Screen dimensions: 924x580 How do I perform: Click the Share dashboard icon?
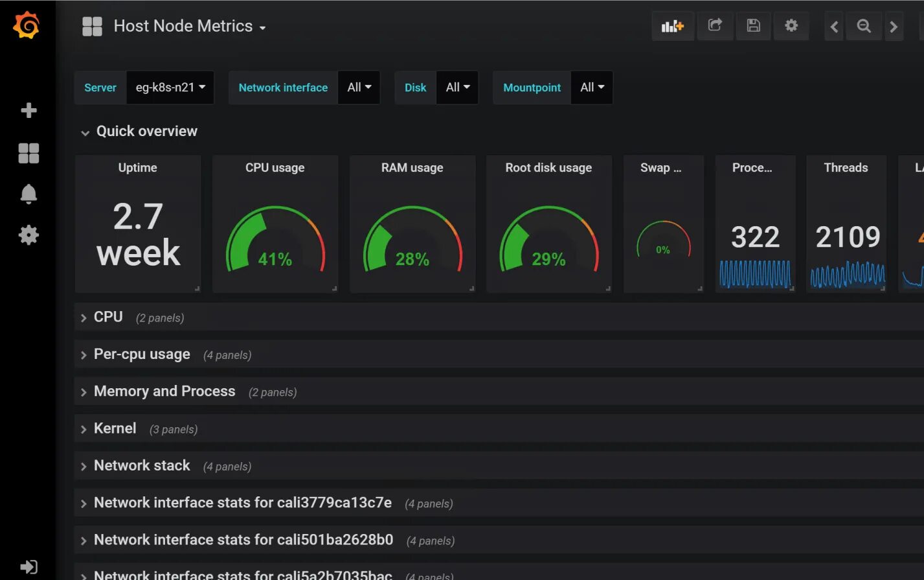[x=715, y=26]
